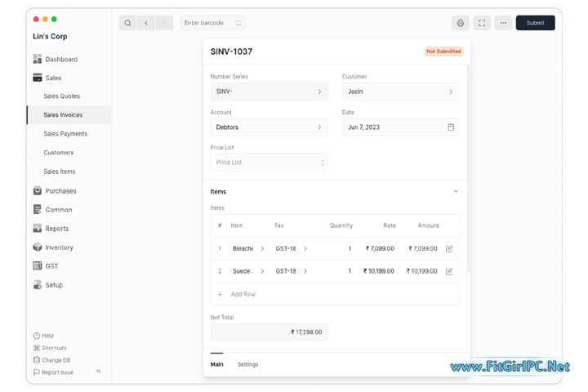Image resolution: width=588 pixels, height=392 pixels.
Task: Switch to the Settings tab
Action: tap(247, 364)
